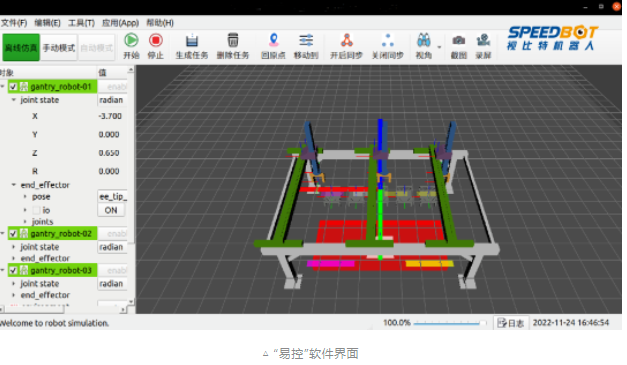
Task: Expand the pose item under end_effector
Action: [x=25, y=197]
